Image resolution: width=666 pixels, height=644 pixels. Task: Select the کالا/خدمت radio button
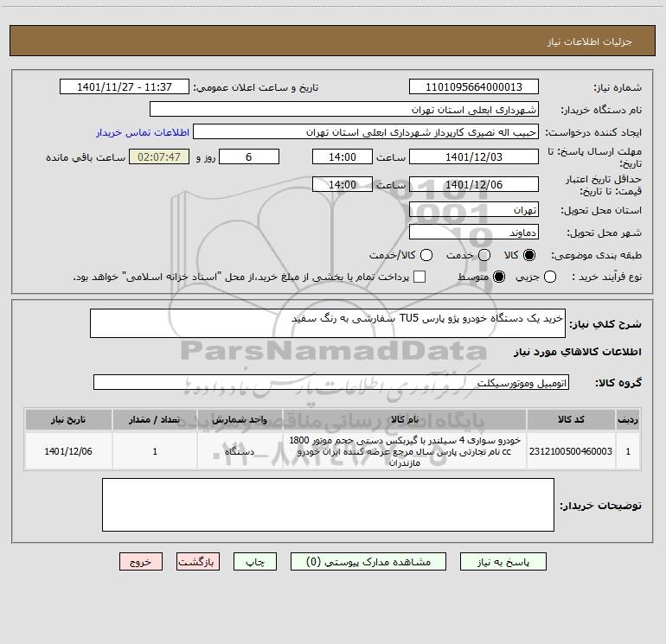coord(426,255)
